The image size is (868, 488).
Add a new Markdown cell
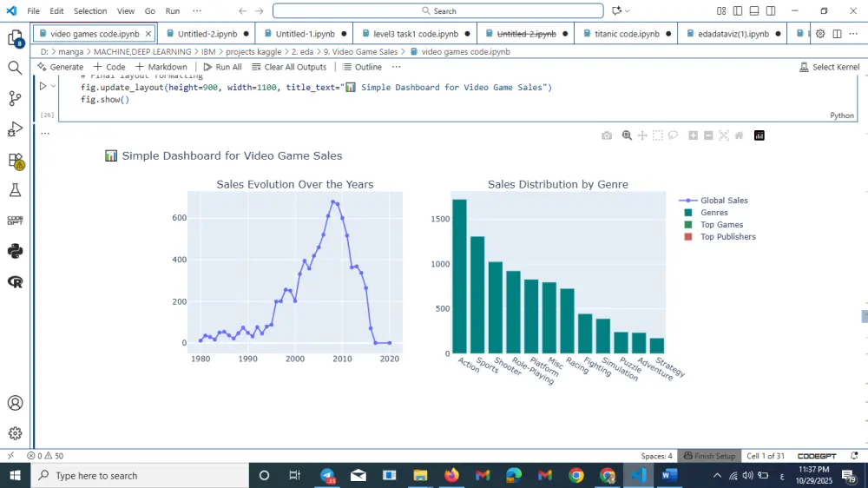coord(161,67)
